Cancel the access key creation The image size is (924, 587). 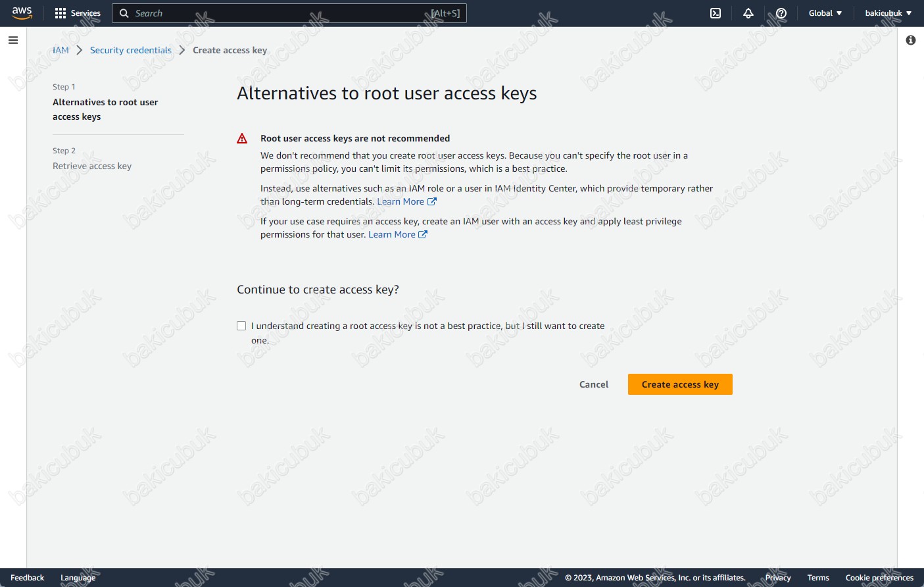(x=594, y=384)
